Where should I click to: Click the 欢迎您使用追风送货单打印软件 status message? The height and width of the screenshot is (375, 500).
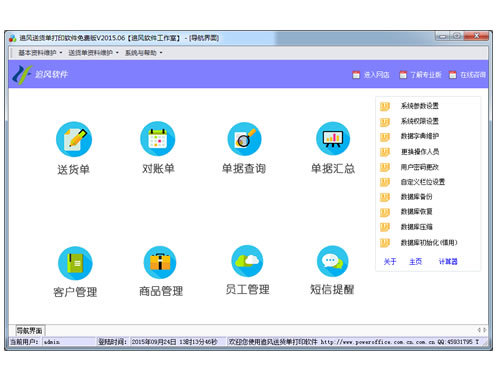(273, 342)
